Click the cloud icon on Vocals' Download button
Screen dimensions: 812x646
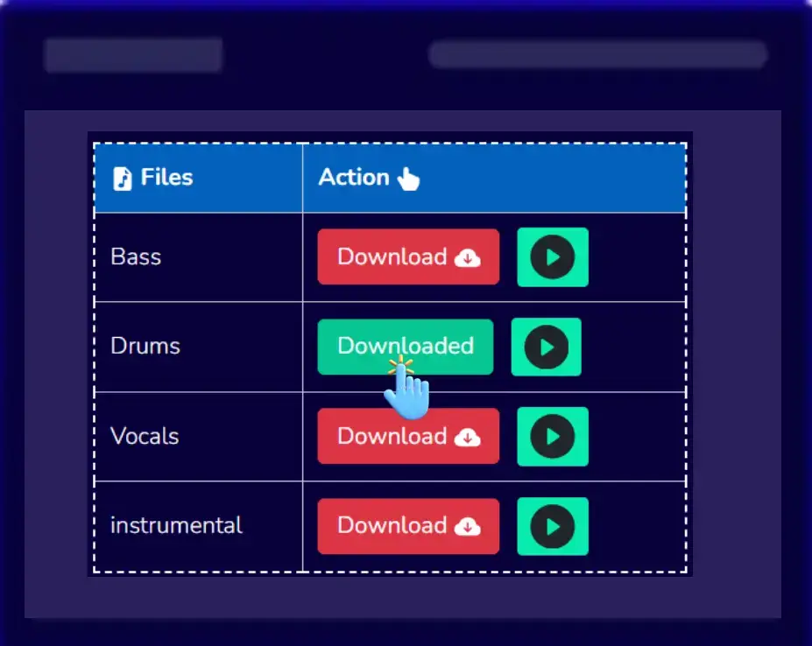468,437
